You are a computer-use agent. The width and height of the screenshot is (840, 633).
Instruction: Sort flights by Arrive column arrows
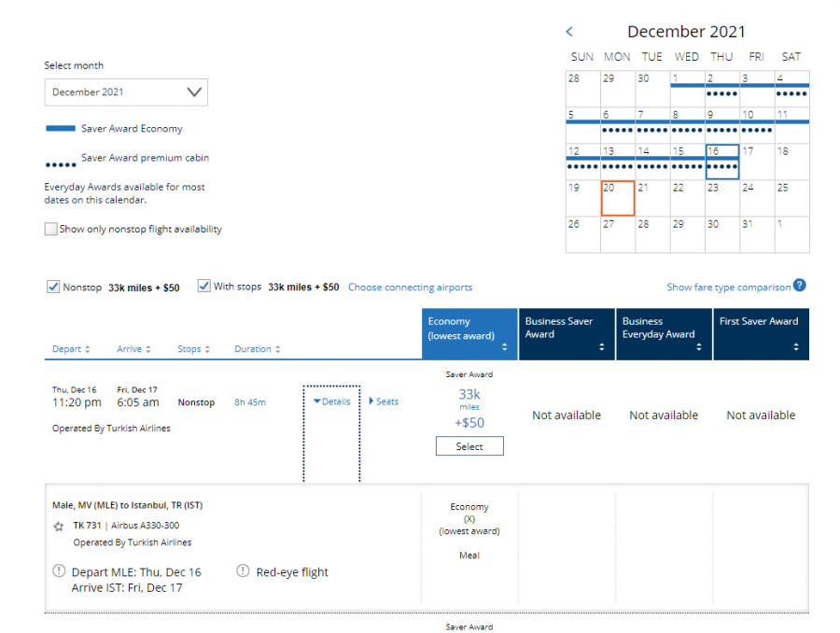(x=148, y=349)
